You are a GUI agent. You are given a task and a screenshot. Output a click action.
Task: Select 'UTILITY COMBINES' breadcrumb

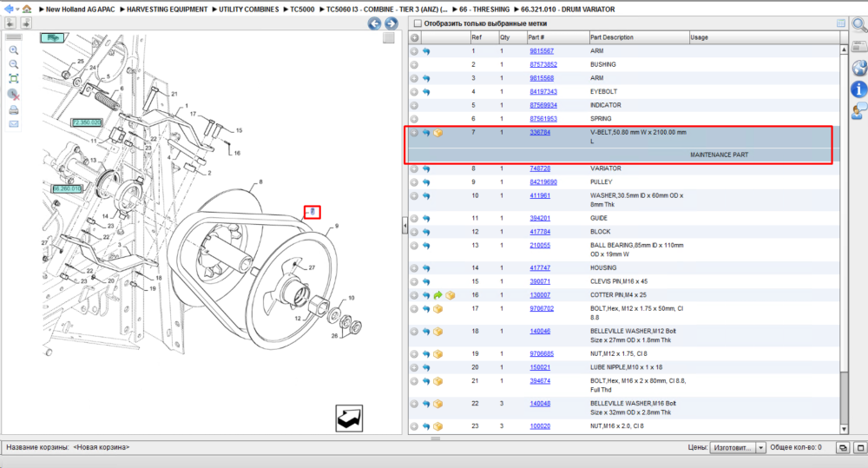248,10
